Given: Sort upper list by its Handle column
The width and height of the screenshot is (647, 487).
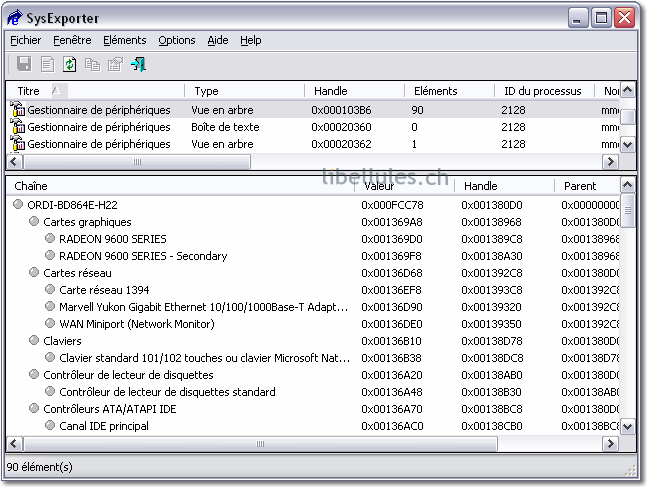Looking at the screenshot, I should [354, 91].
